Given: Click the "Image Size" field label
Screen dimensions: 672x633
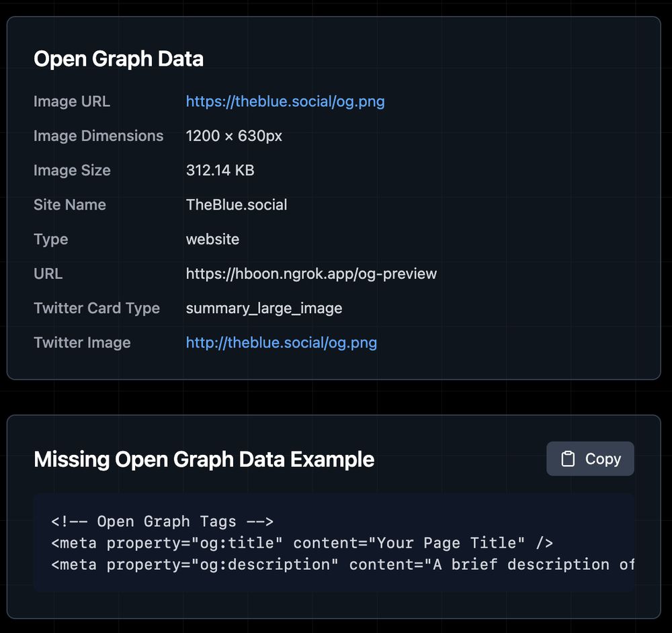Looking at the screenshot, I should pos(72,171).
